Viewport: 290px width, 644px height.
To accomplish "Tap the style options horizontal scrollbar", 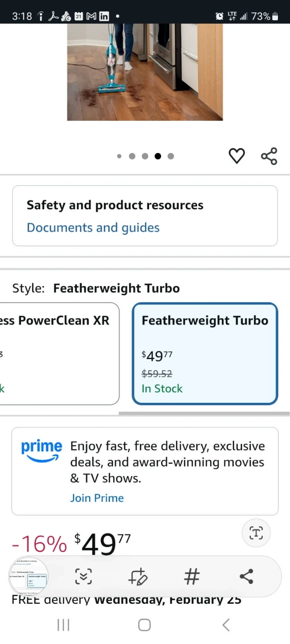I will [204, 413].
